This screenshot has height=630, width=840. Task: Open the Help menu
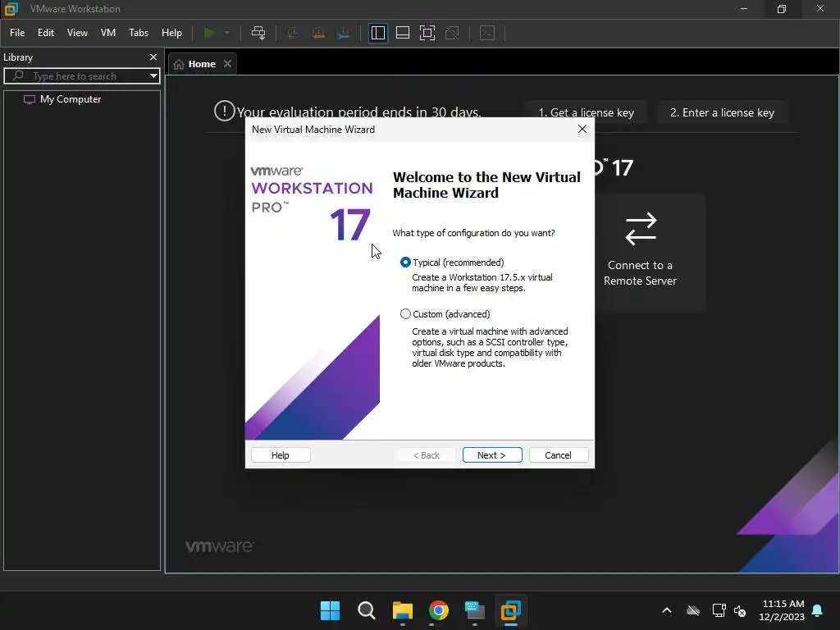[x=171, y=33]
